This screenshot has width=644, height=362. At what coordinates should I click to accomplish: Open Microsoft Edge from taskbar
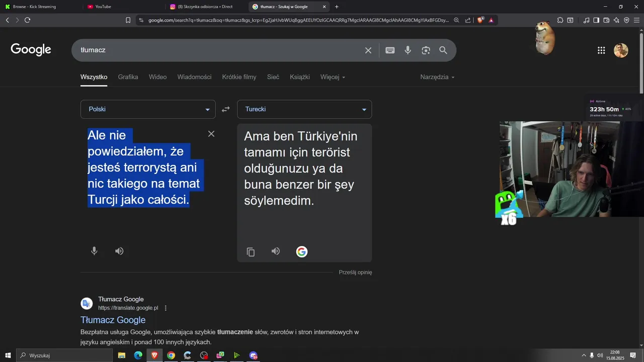[x=138, y=355]
